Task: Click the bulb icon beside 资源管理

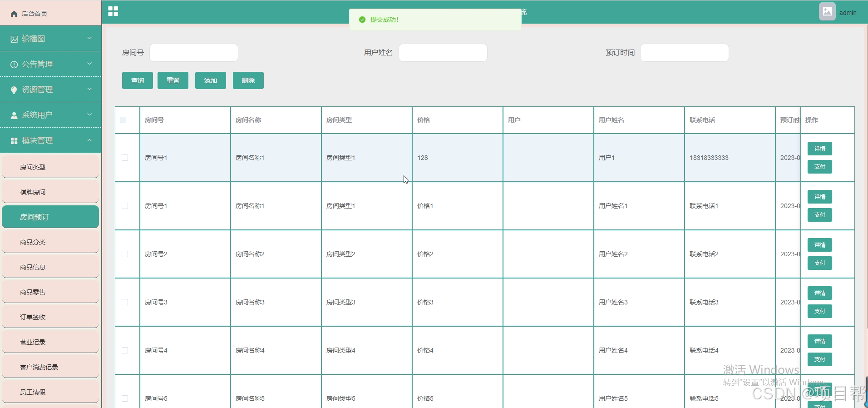Action: pos(14,90)
